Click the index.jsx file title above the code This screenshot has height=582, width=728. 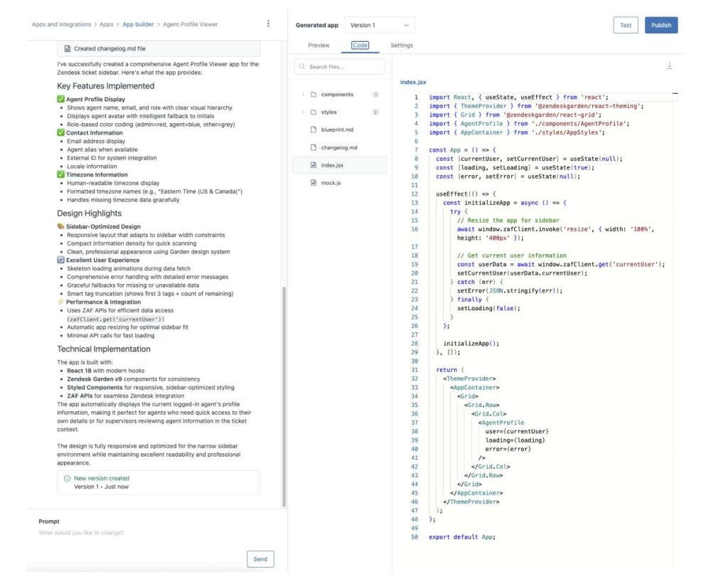(x=413, y=82)
